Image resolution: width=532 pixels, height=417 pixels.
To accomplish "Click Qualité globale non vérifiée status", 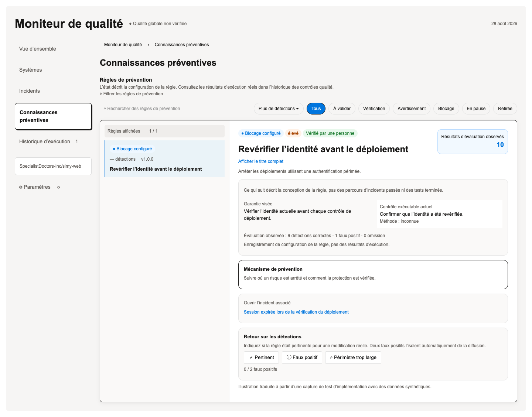I will (158, 24).
